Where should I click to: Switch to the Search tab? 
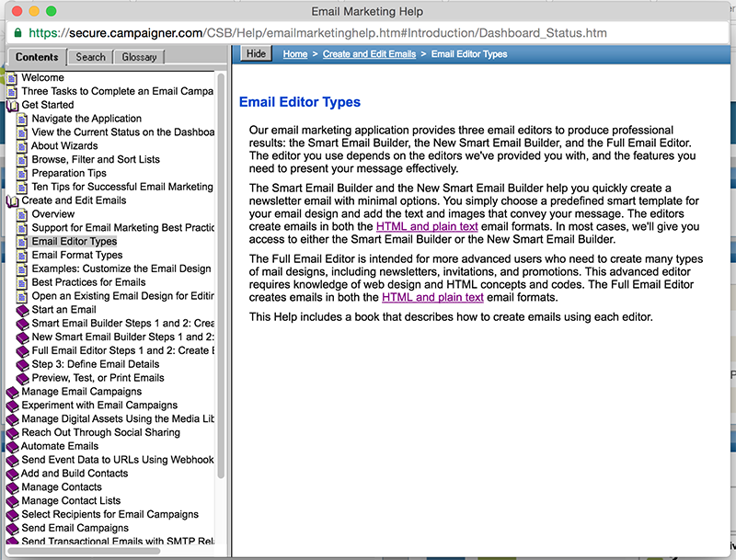pos(90,57)
